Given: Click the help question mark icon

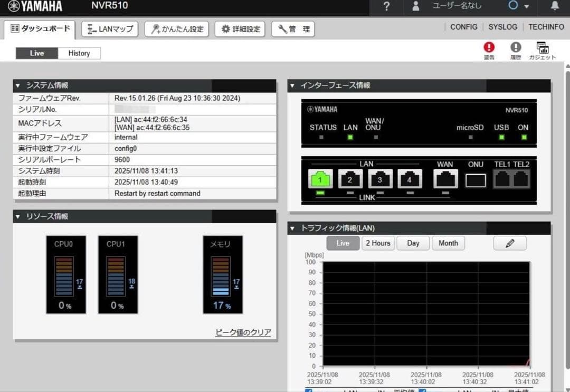Looking at the screenshot, I should [387, 7].
